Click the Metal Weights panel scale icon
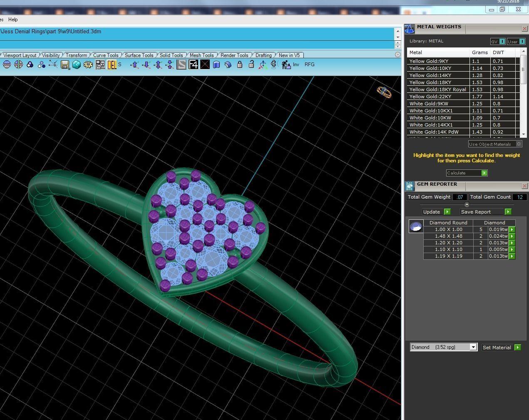 (x=410, y=29)
